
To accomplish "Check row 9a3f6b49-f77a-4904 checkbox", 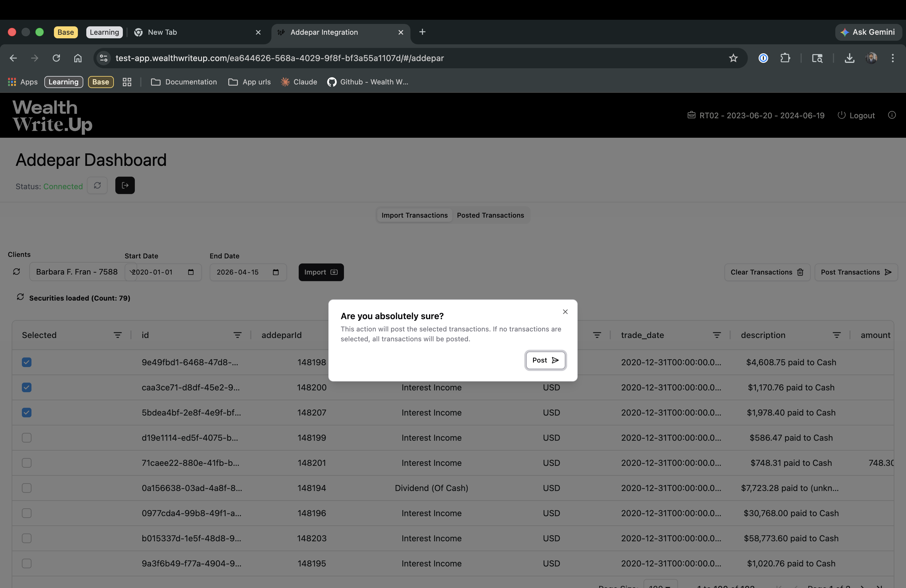I will [x=27, y=563].
